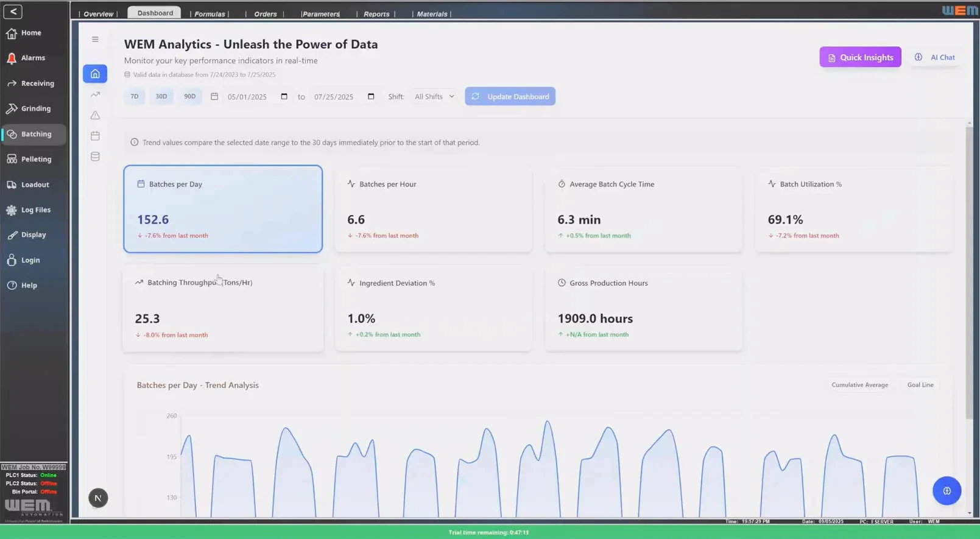Open the Home page in sidebar
Viewport: 980px width, 539px height.
[24, 33]
